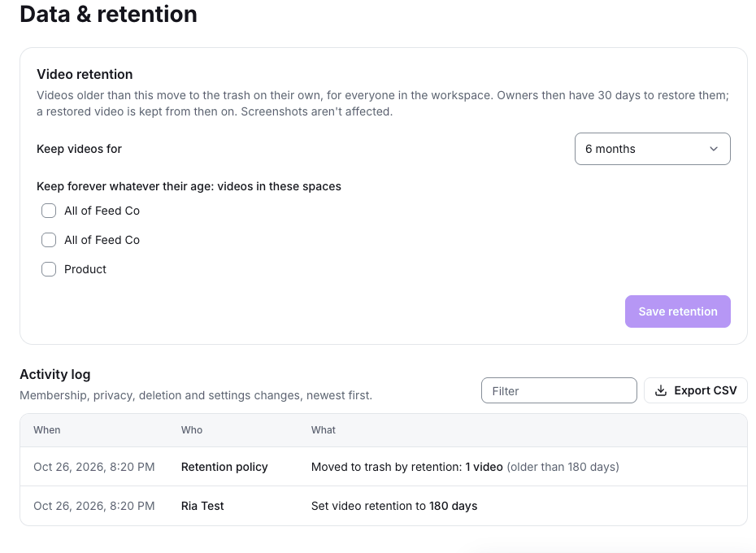Click the When column header
The width and height of the screenshot is (756, 553).
point(47,430)
